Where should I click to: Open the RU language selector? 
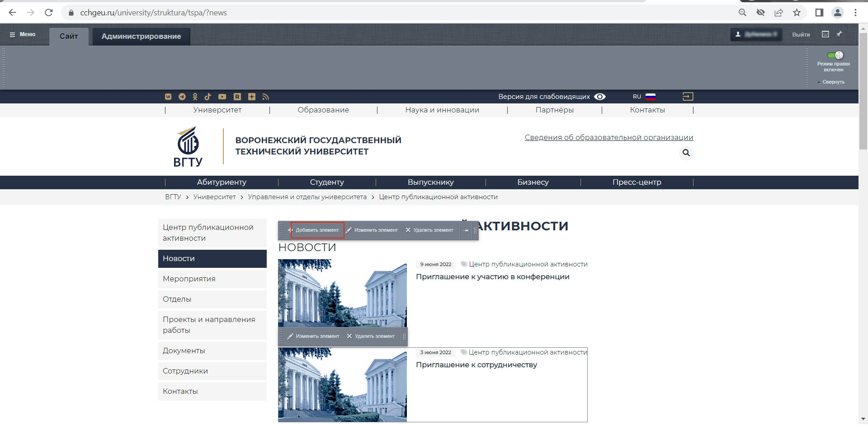(x=644, y=97)
